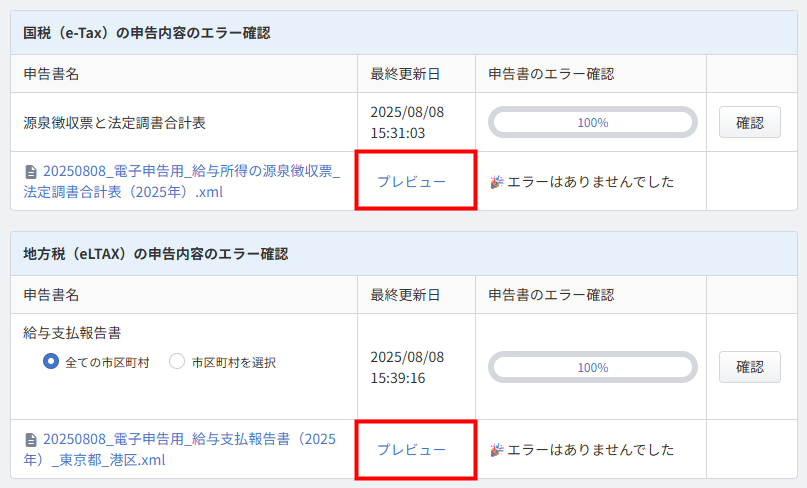The width and height of the screenshot is (807, 488).
Task: Click the party popper icon in e-Tax row
Action: (x=496, y=182)
